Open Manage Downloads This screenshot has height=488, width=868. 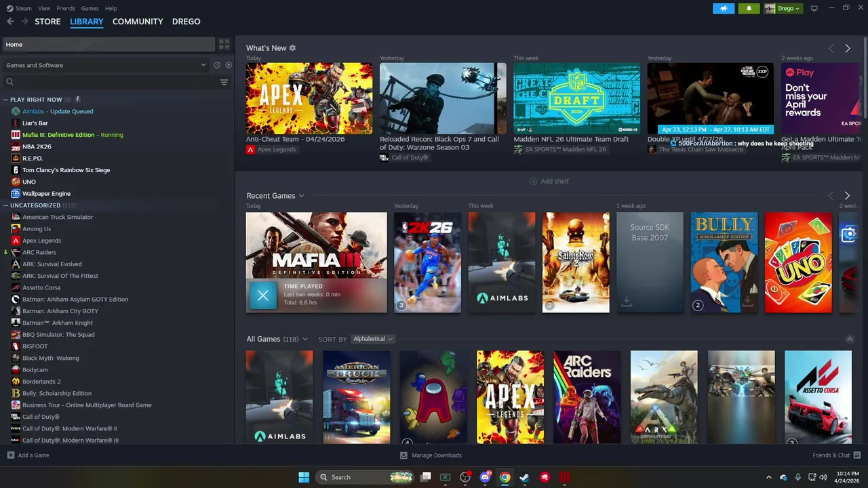(431, 455)
